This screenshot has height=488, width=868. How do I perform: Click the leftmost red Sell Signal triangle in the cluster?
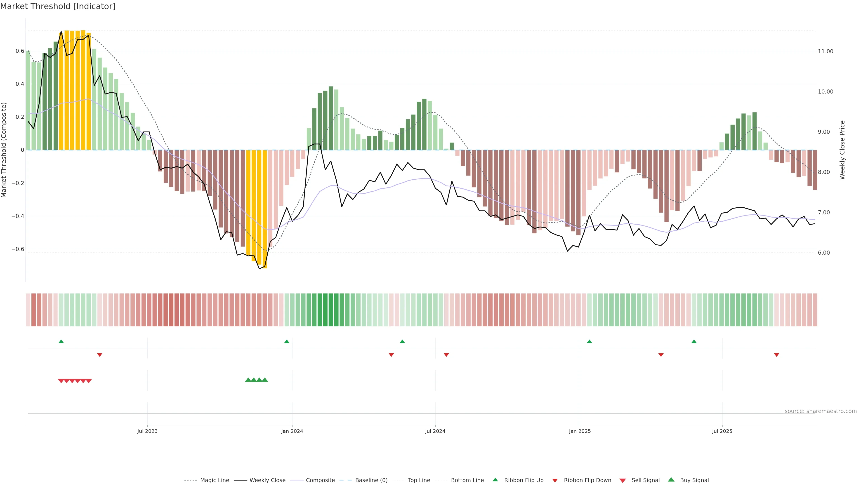pyautogui.click(x=61, y=381)
